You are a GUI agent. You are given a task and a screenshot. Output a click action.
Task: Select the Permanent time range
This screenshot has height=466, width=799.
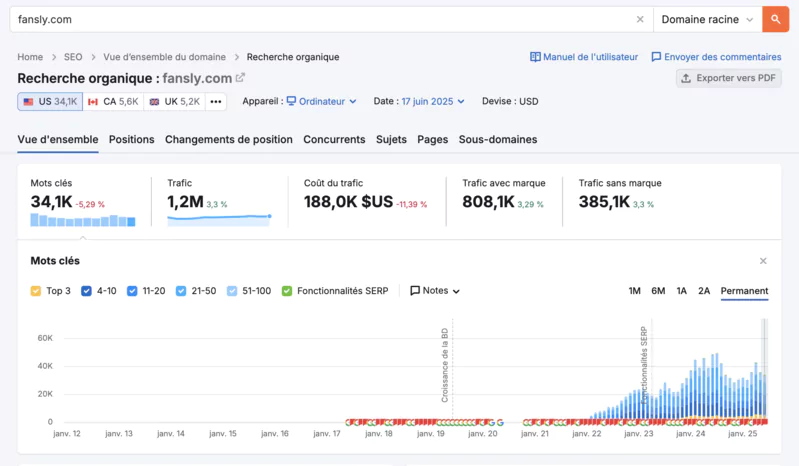[744, 291]
